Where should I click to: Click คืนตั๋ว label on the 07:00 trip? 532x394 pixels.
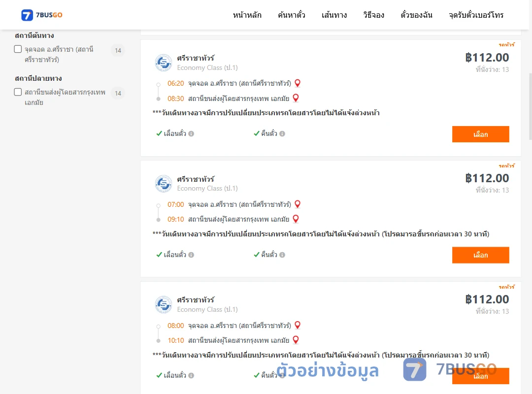point(269,255)
